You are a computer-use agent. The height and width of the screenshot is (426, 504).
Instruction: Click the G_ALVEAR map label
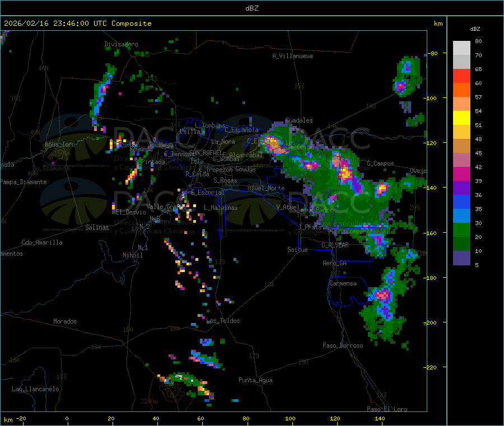click(335, 245)
